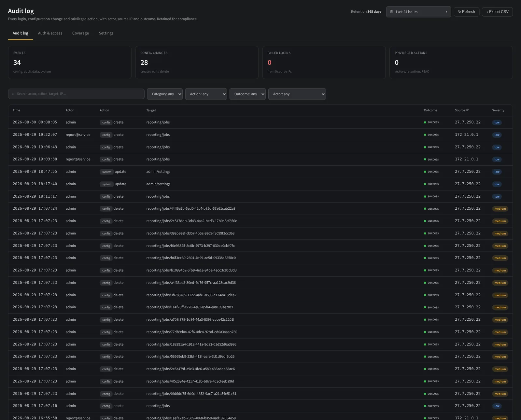
Task: Click target reporting/jobs/b10994b2-6fb9-4e1e-94ba-4acc3c8cd3d3
Action: [x=191, y=270]
